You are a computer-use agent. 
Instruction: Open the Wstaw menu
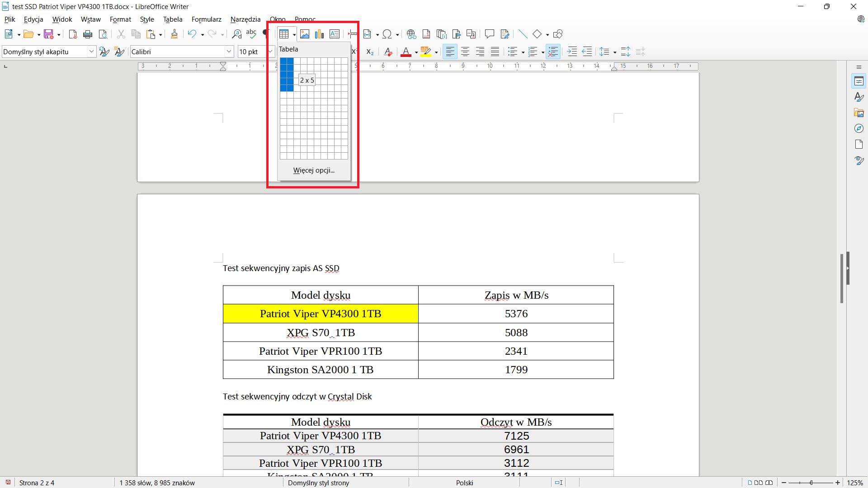click(90, 19)
